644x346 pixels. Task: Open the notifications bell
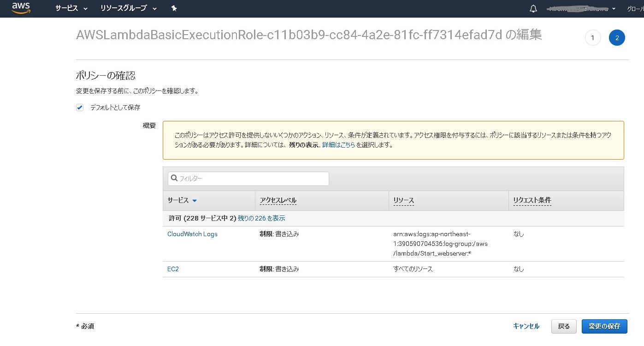point(533,8)
